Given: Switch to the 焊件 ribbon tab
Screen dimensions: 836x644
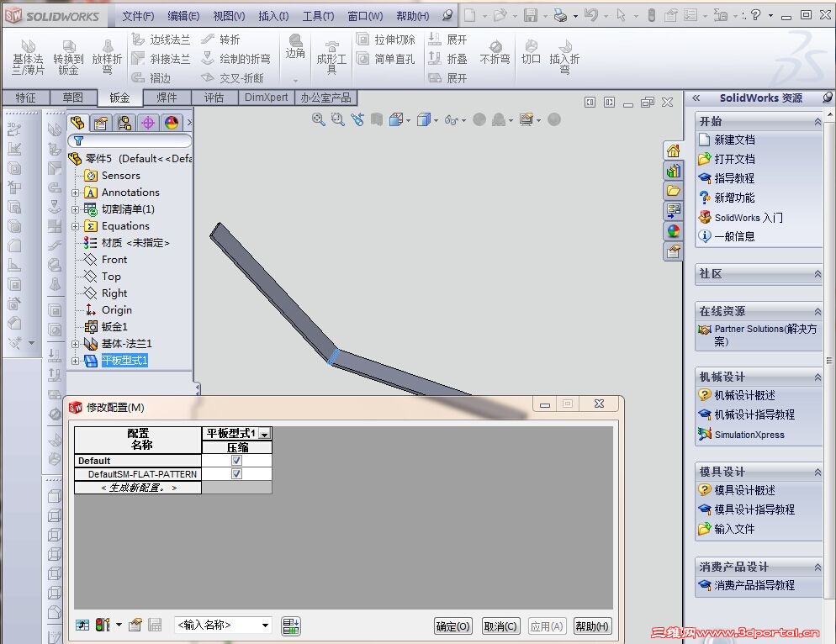Looking at the screenshot, I should pos(167,98).
